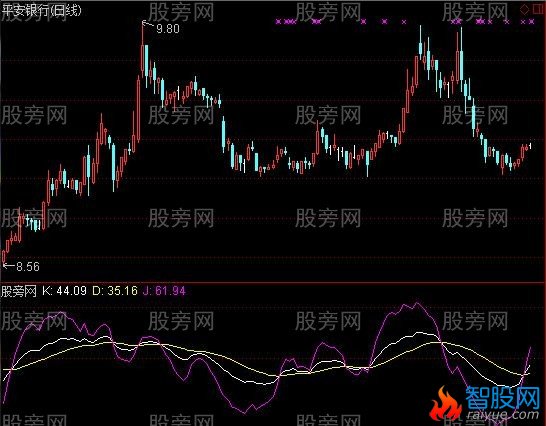
Task: Select the J: 61.94 indicator value
Action: (164, 291)
